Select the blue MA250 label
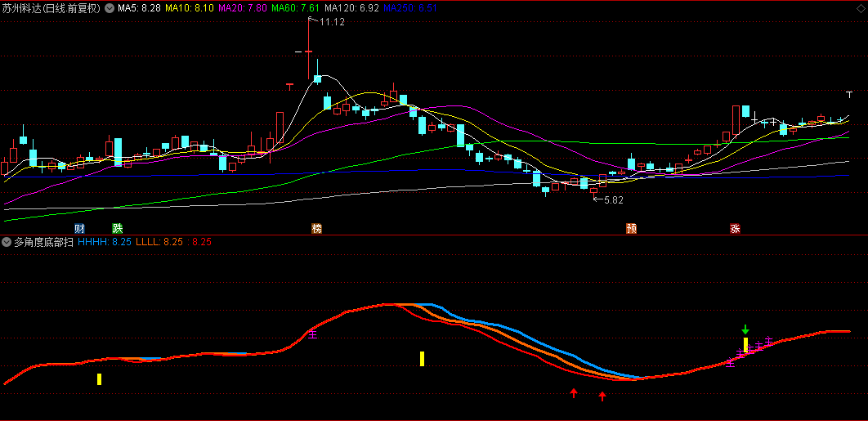The height and width of the screenshot is (421, 868). pos(411,8)
